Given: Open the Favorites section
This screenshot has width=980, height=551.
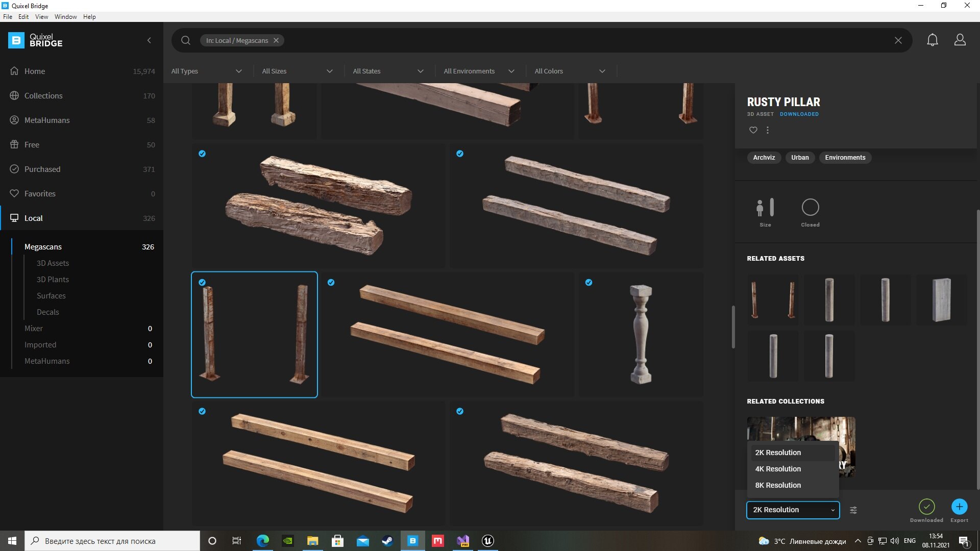Looking at the screenshot, I should pos(82,193).
